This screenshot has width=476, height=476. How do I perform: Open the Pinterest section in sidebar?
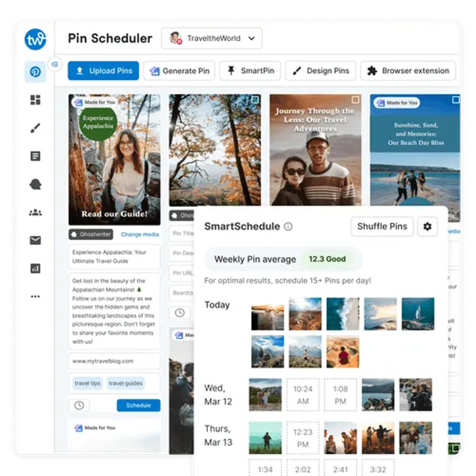[35, 72]
